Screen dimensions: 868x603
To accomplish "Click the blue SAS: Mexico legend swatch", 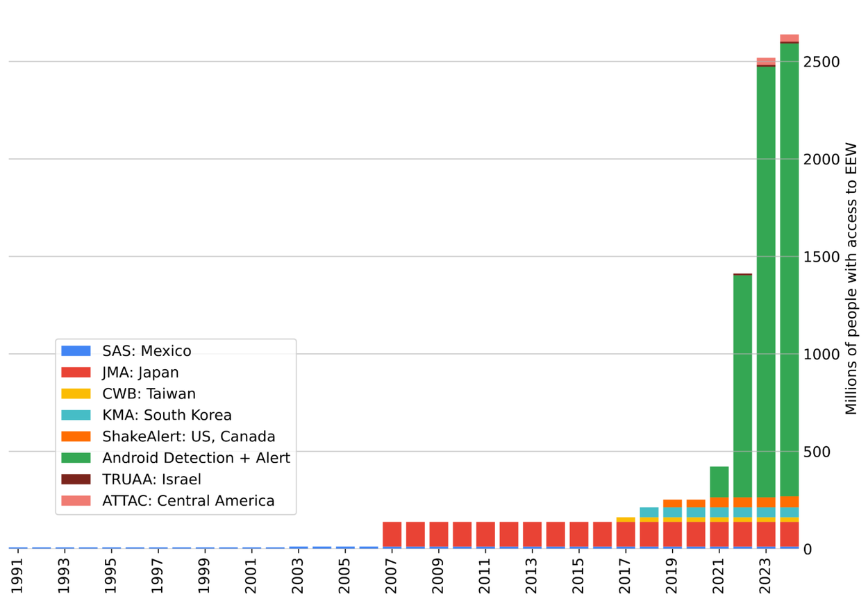I will [74, 350].
